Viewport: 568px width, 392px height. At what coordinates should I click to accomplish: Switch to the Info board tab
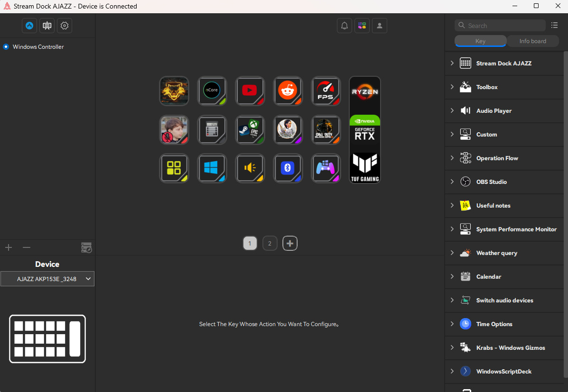point(532,41)
